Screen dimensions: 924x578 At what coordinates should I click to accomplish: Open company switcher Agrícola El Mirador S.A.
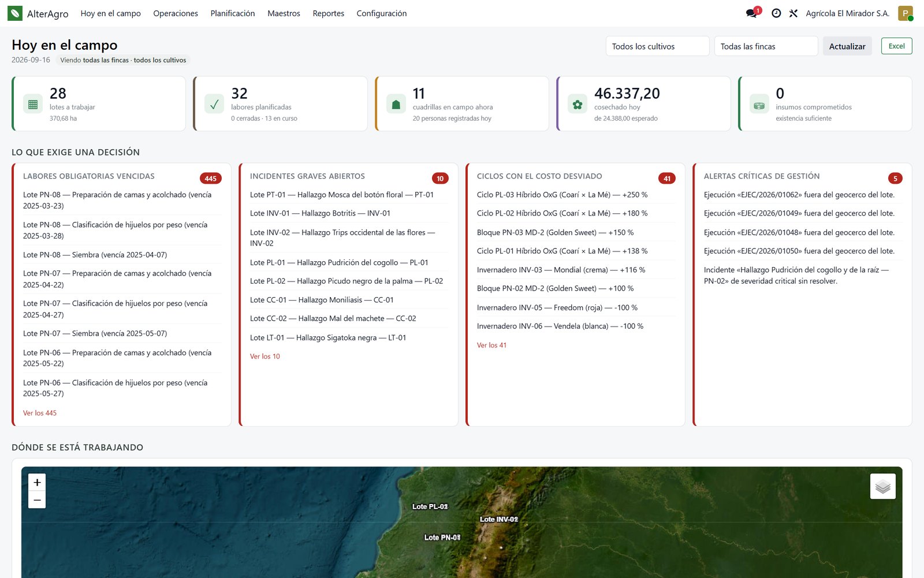(x=847, y=13)
